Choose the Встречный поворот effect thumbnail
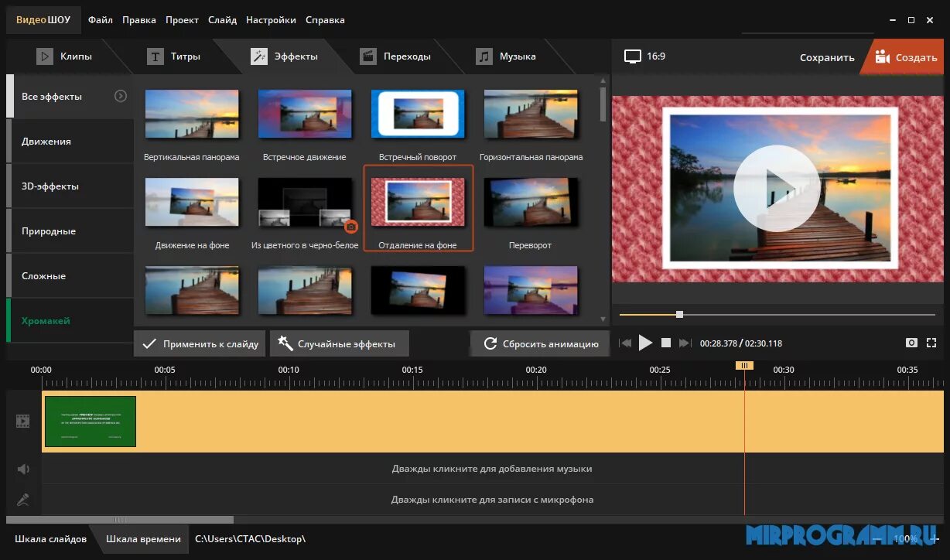Screen dimensions: 950x560 tap(418, 114)
